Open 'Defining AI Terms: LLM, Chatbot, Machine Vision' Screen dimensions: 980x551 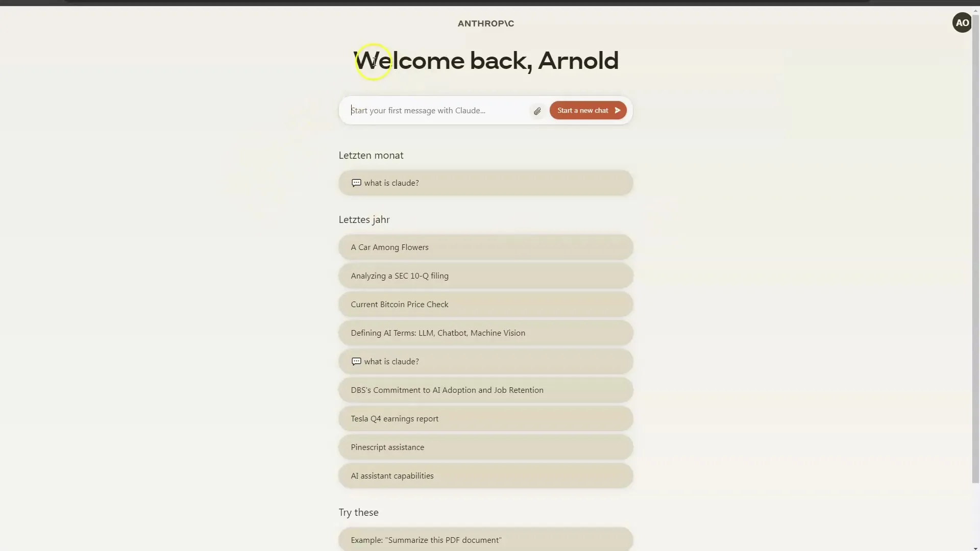coord(485,332)
